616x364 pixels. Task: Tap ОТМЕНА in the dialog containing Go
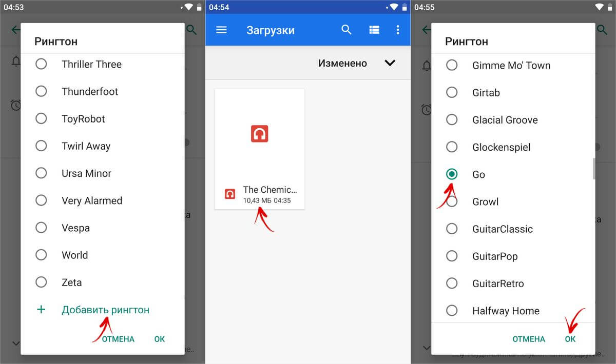click(x=529, y=339)
